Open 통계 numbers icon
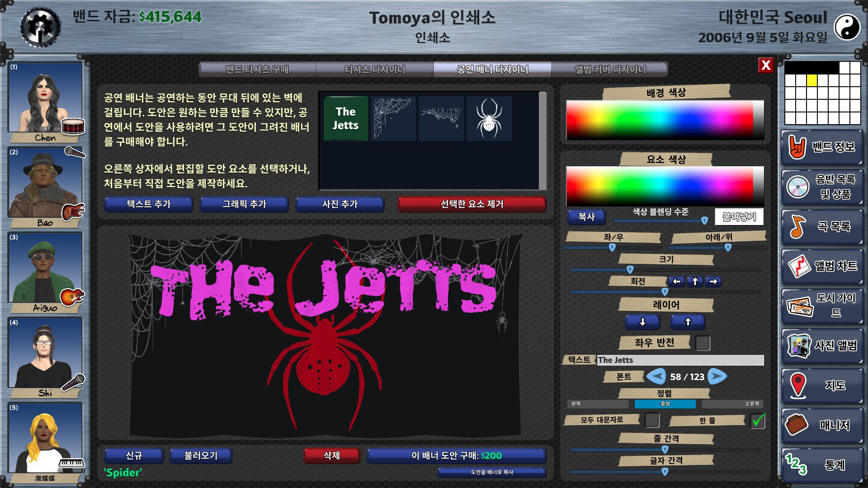This screenshot has height=488, width=868. point(797,465)
